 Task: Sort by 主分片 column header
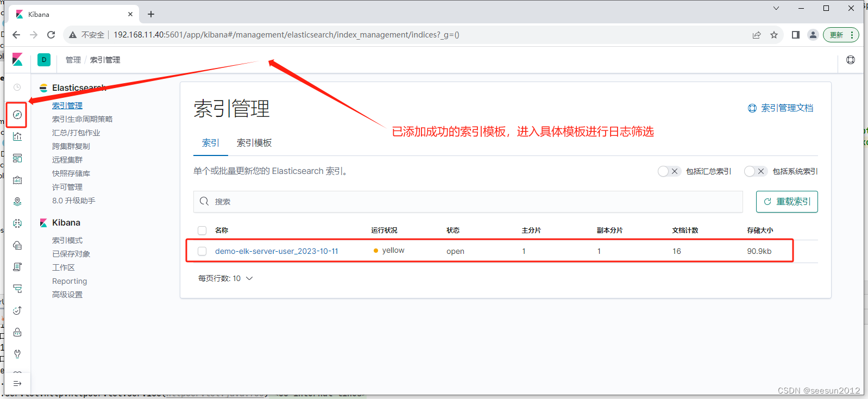(x=532, y=230)
